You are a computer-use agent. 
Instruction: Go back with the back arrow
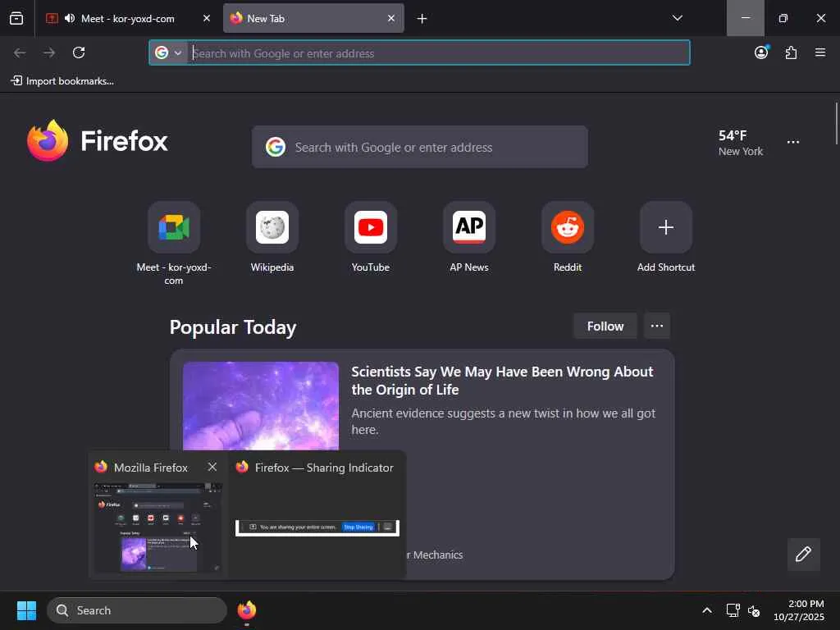pyautogui.click(x=20, y=52)
